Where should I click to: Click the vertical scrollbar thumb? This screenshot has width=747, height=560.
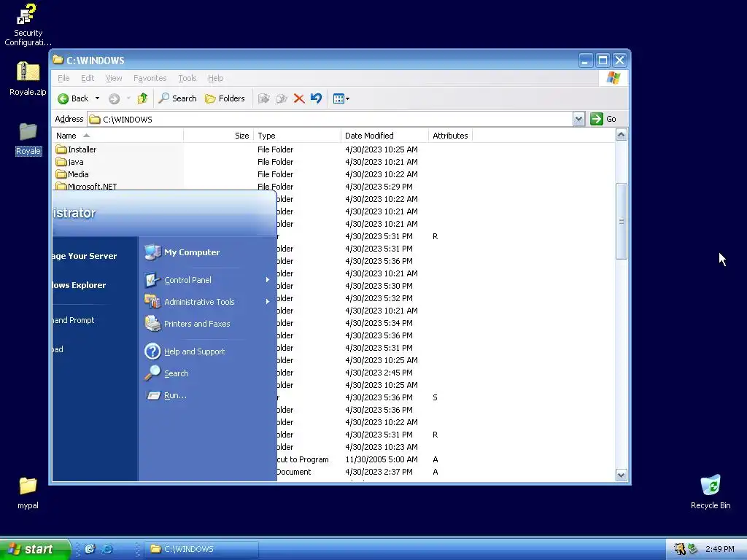[x=622, y=222]
